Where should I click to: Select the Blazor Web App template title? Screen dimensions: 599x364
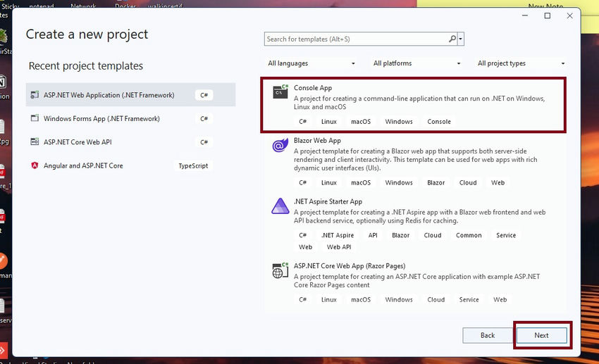pyautogui.click(x=317, y=140)
